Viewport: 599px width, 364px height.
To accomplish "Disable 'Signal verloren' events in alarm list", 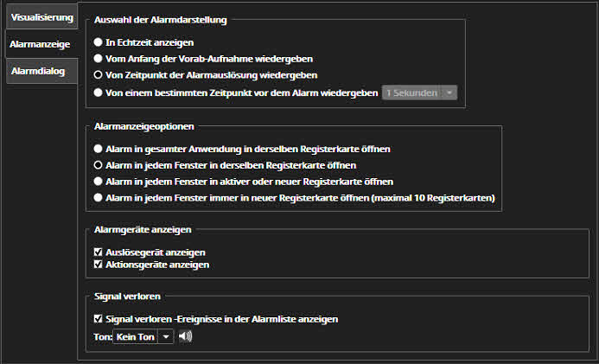I will click(x=98, y=319).
